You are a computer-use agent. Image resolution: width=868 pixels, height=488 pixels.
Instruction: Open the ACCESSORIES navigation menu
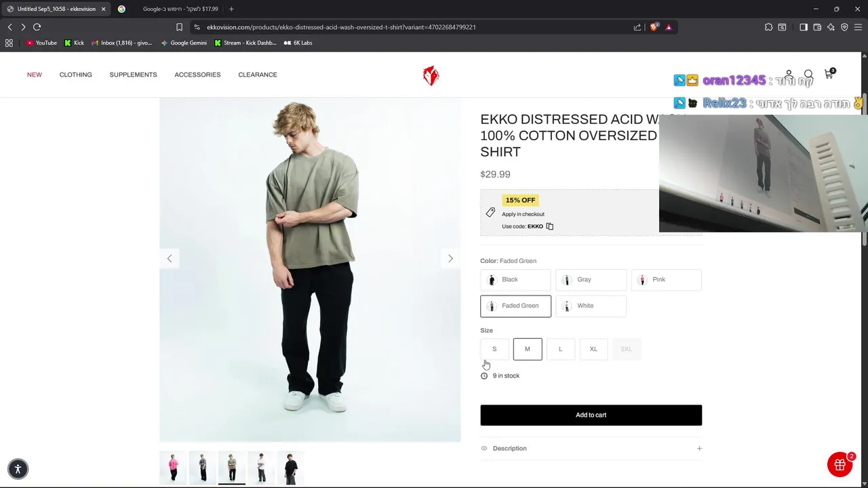point(197,75)
